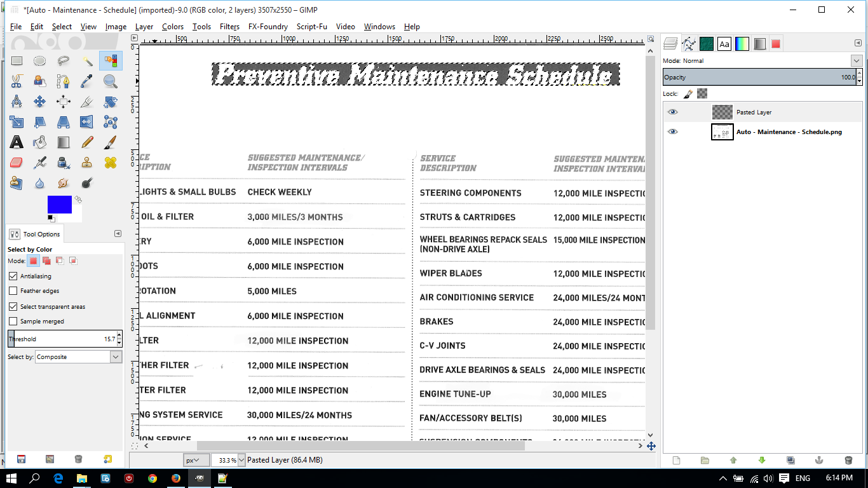Expand the Select by Composite dropdown
868x488 pixels.
tap(78, 357)
